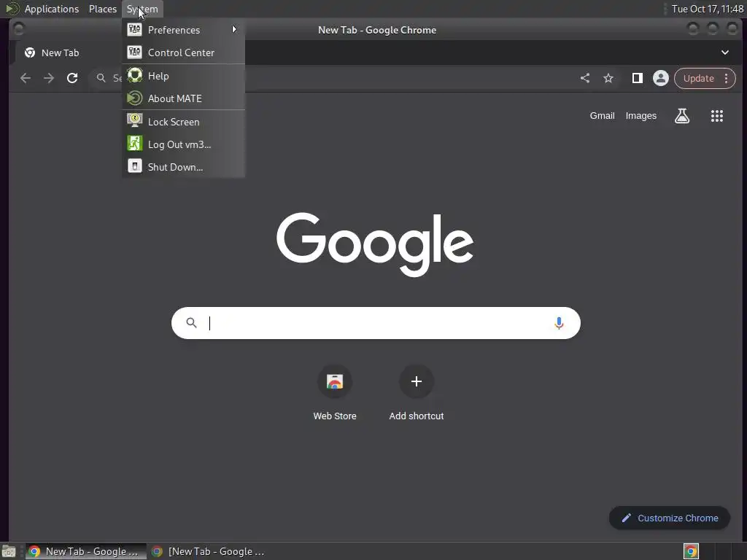The height and width of the screenshot is (560, 747).
Task: Click the MATE logo on top panel
Action: coord(12,9)
